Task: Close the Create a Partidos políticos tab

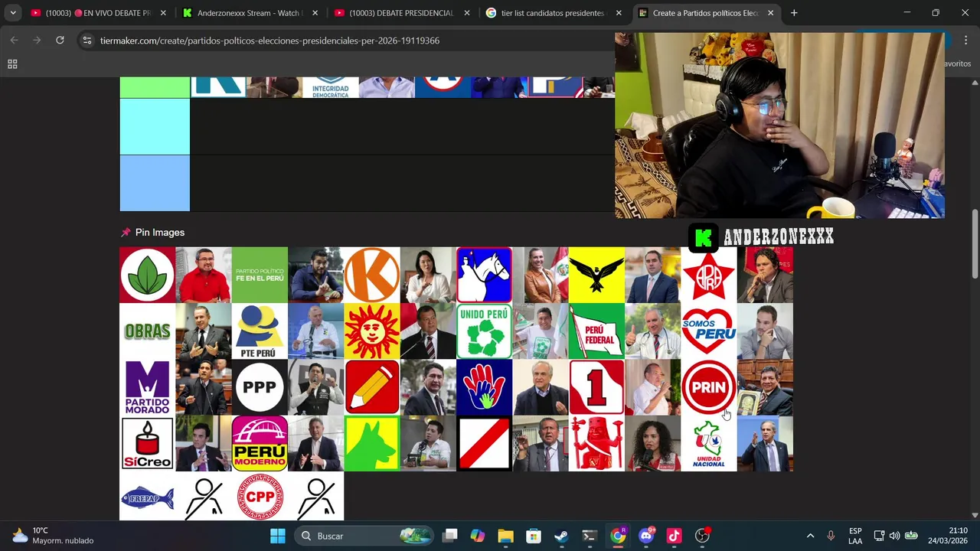Action: [770, 13]
